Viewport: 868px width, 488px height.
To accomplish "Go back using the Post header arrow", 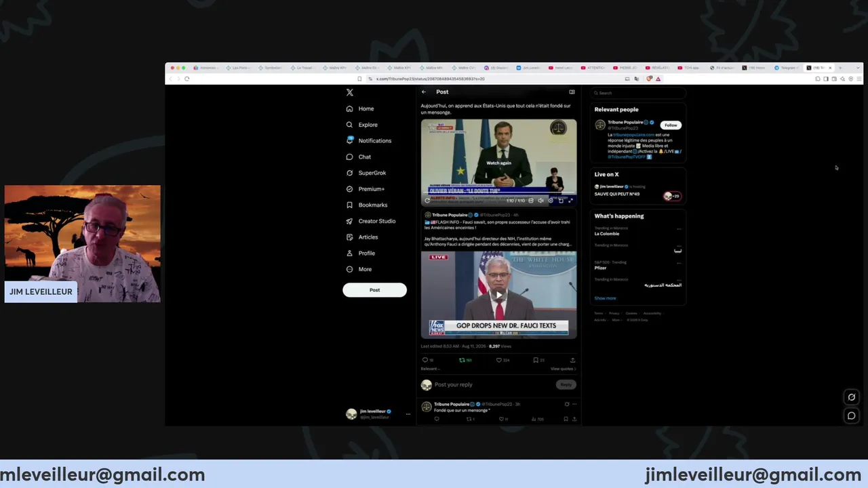I will 424,92.
